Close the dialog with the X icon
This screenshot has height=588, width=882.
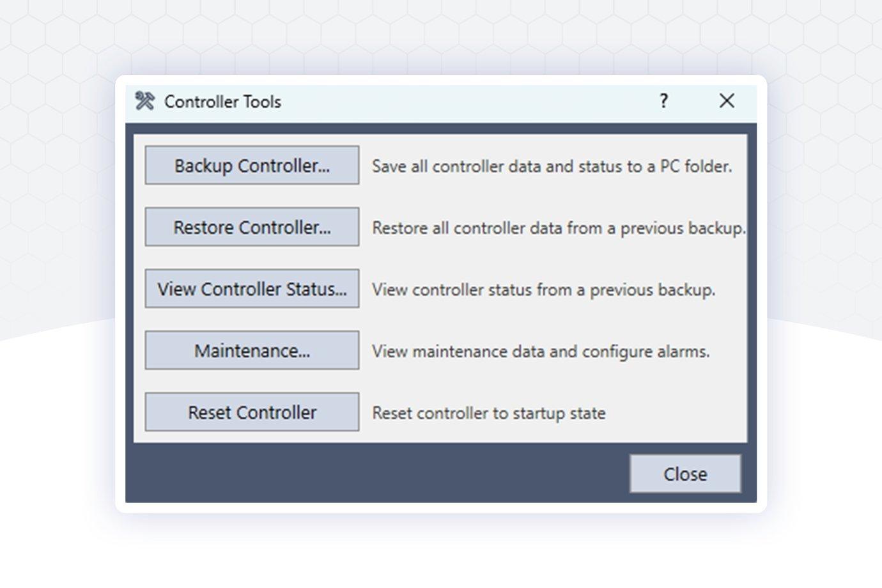(726, 101)
